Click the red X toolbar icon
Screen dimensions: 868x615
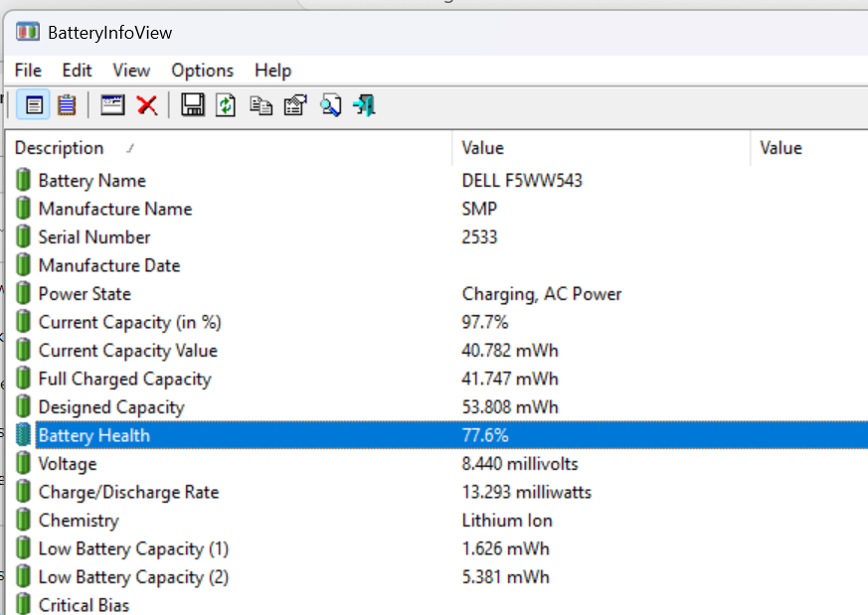tap(147, 104)
